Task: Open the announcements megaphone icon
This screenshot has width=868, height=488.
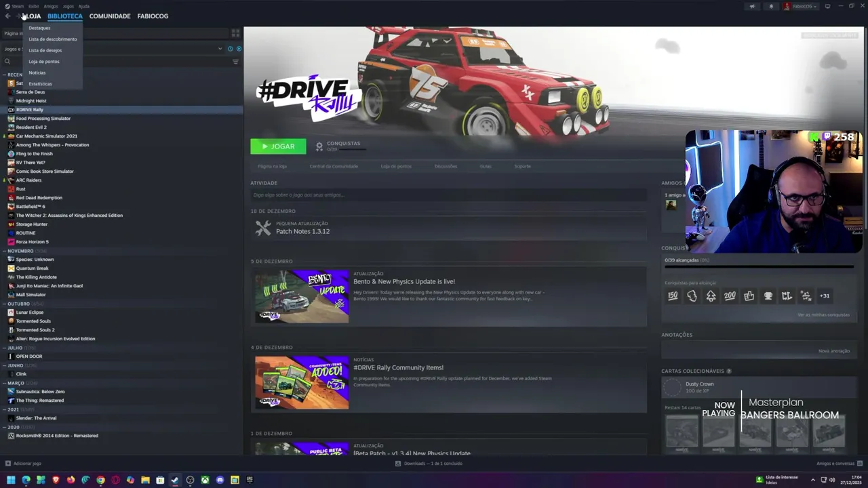Action: [x=752, y=6]
